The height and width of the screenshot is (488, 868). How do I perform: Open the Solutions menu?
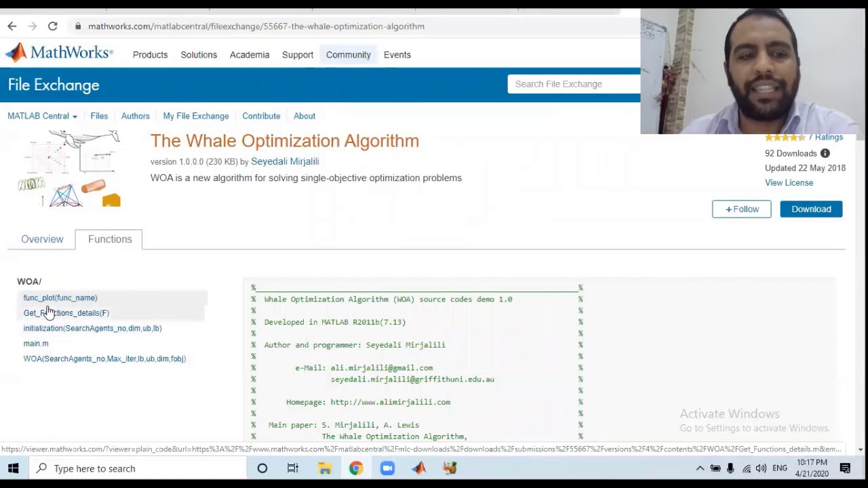point(199,55)
